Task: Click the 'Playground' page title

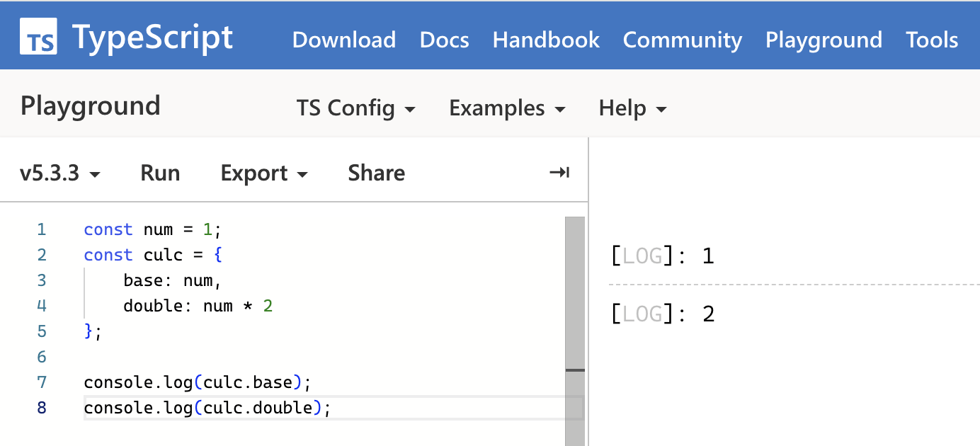Action: (x=91, y=106)
